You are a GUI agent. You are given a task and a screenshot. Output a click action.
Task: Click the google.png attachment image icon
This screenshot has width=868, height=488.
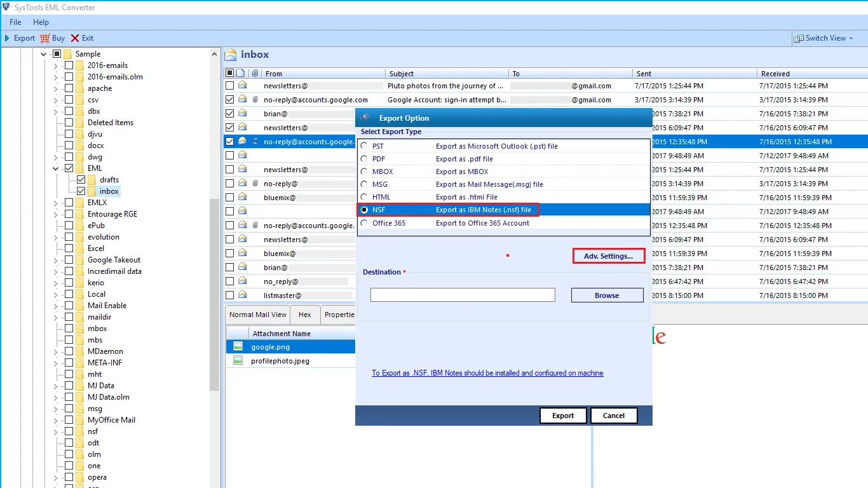pos(238,347)
